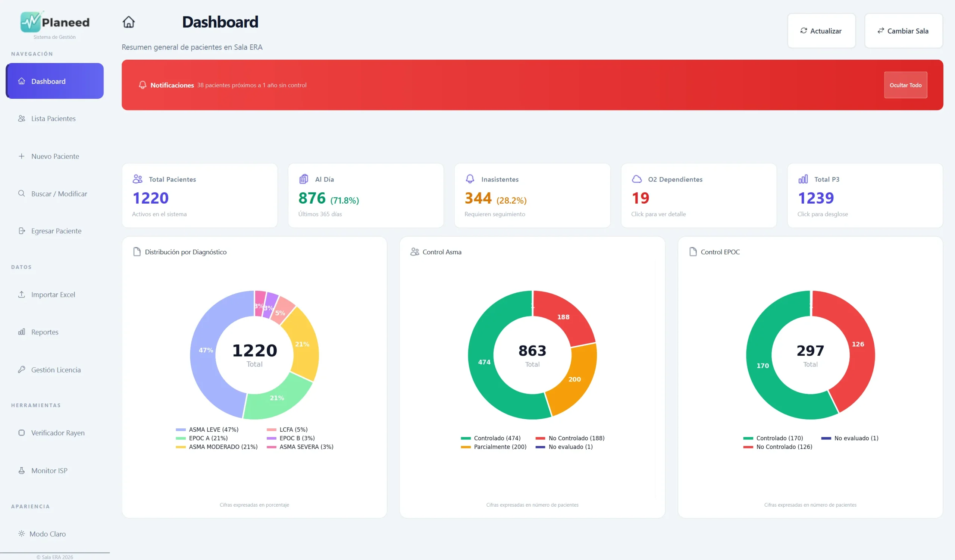
Task: Click the people icon on Total Pacientes card
Action: click(138, 179)
